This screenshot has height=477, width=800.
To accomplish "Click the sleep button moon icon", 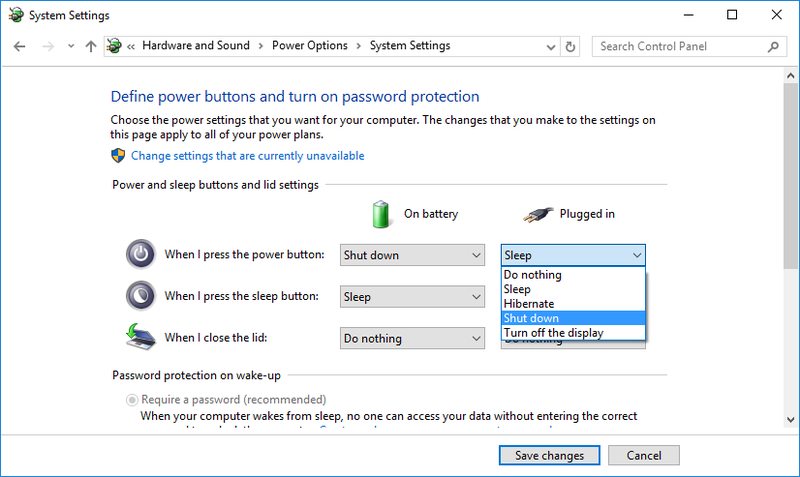I will click(x=141, y=296).
